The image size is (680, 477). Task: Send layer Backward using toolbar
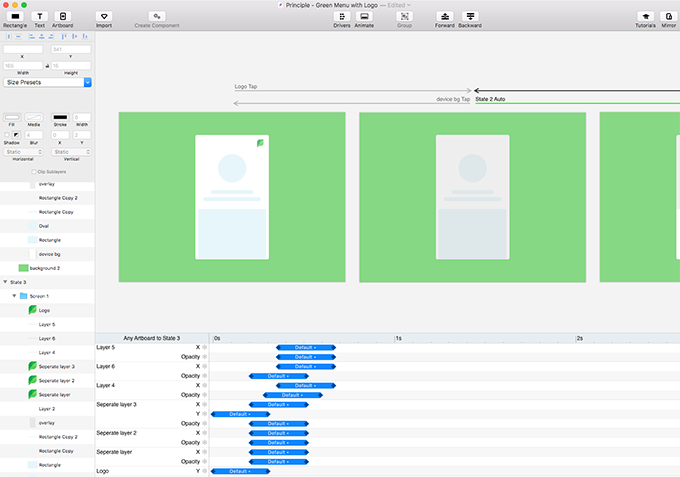(x=471, y=17)
